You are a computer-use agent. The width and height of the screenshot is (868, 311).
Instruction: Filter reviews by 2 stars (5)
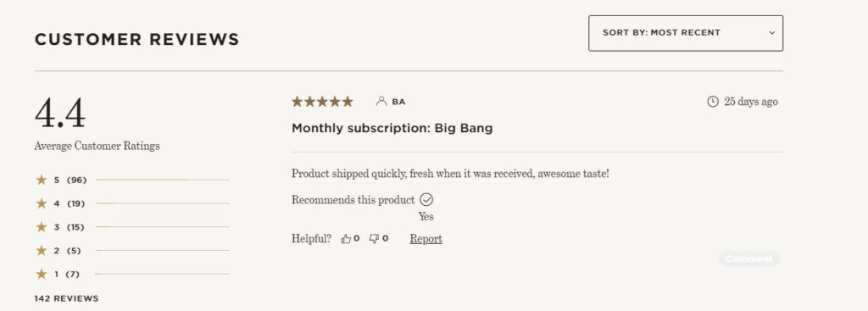click(x=132, y=251)
